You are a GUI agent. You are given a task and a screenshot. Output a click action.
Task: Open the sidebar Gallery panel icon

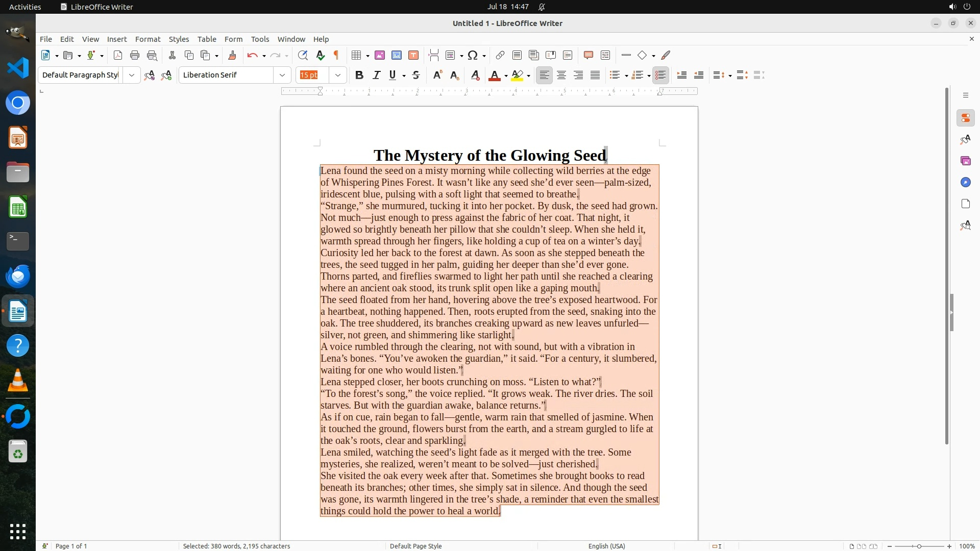coord(966,161)
